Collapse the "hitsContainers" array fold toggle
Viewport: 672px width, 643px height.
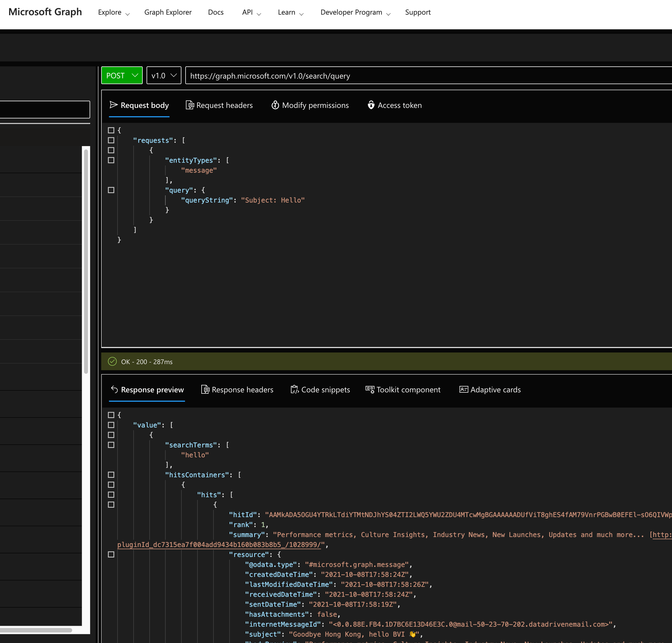[x=111, y=475]
